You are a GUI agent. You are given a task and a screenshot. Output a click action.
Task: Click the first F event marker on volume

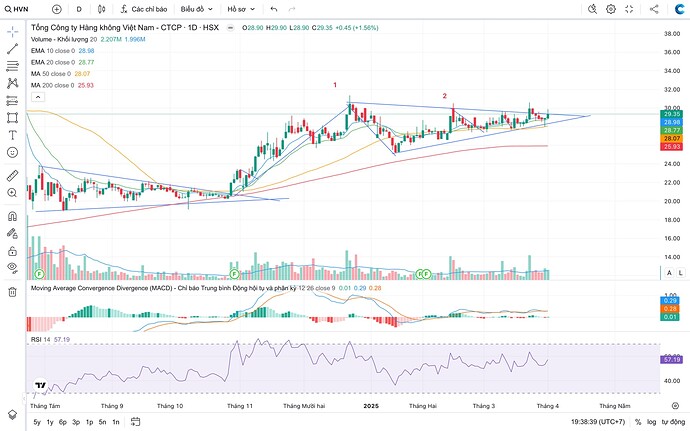(x=40, y=274)
